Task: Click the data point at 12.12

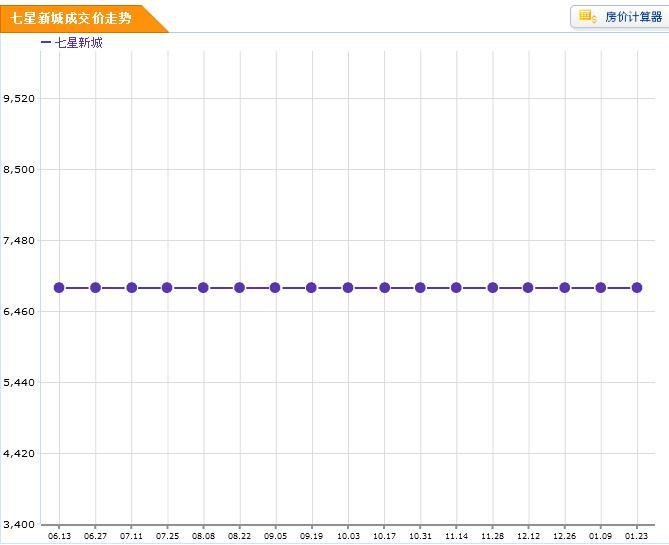Action: (528, 288)
